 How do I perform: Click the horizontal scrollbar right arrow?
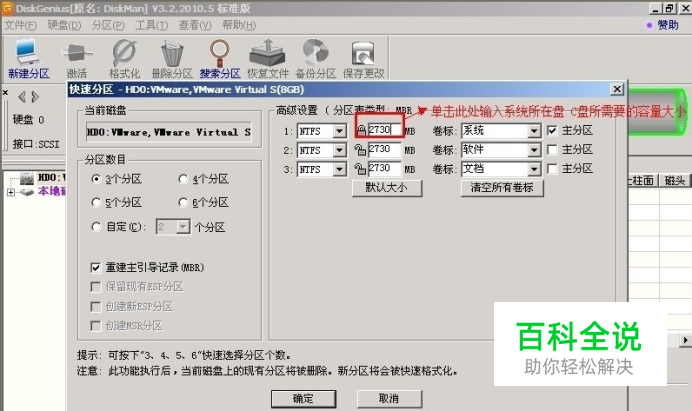(685, 340)
